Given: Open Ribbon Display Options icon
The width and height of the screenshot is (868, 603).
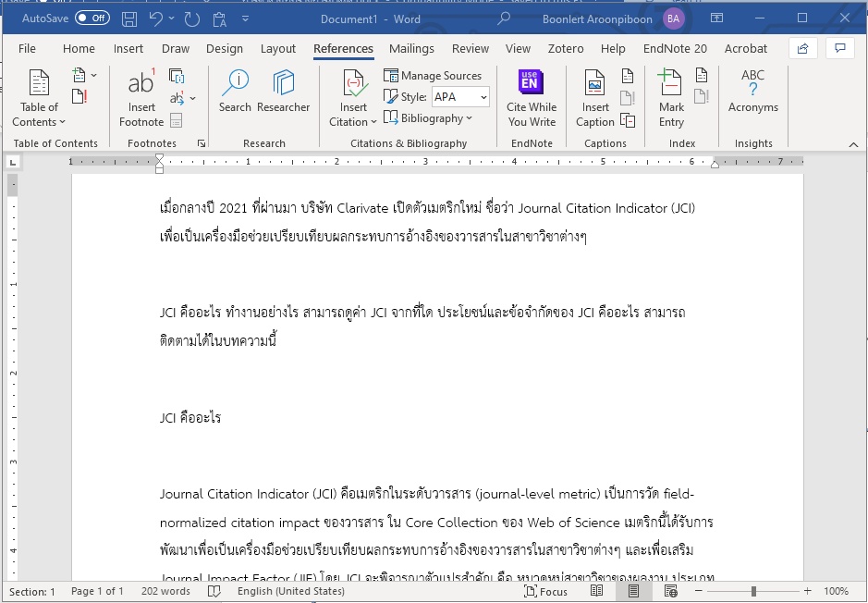Looking at the screenshot, I should [716, 18].
